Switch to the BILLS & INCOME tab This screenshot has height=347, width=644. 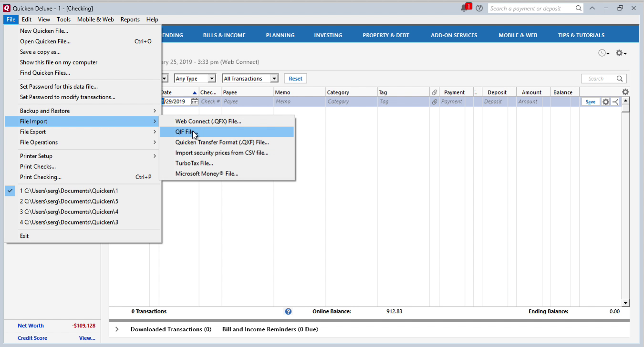tap(224, 35)
